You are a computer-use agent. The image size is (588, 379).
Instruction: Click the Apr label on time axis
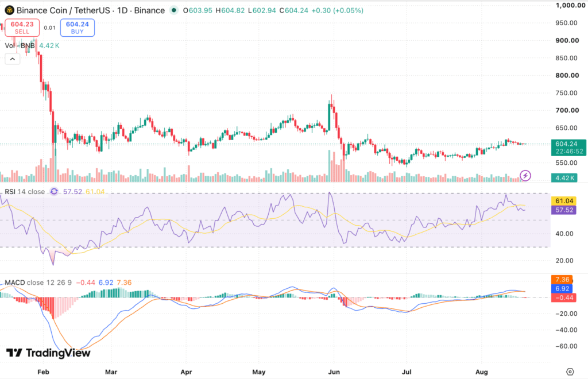pyautogui.click(x=186, y=372)
